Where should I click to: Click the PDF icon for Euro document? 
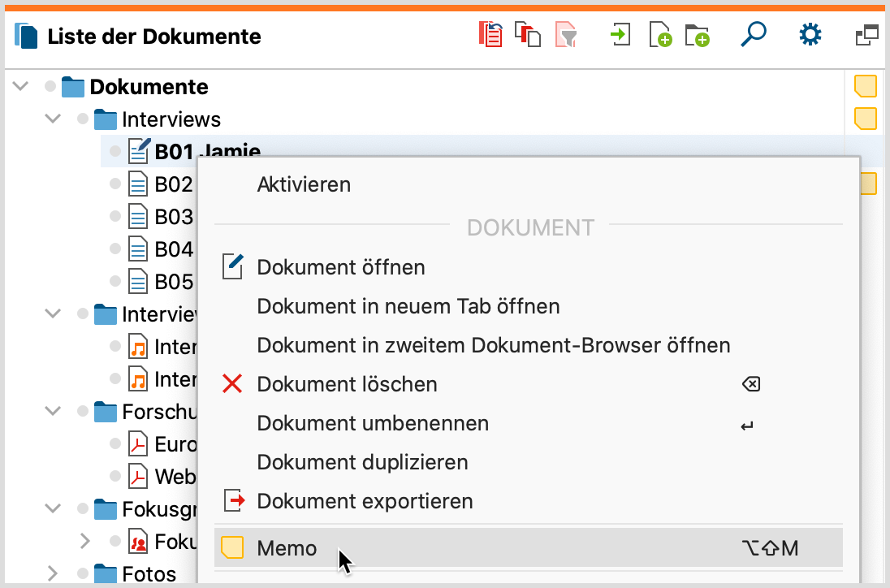pyautogui.click(x=138, y=443)
